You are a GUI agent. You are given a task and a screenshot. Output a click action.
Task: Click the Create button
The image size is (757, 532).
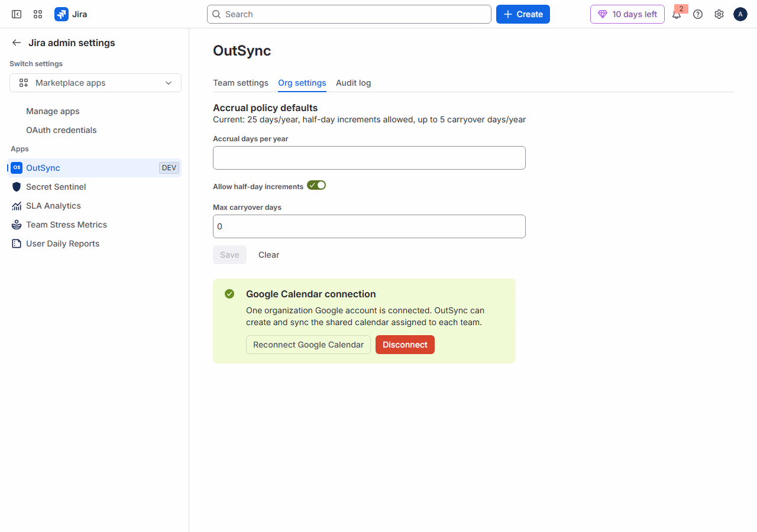click(523, 14)
